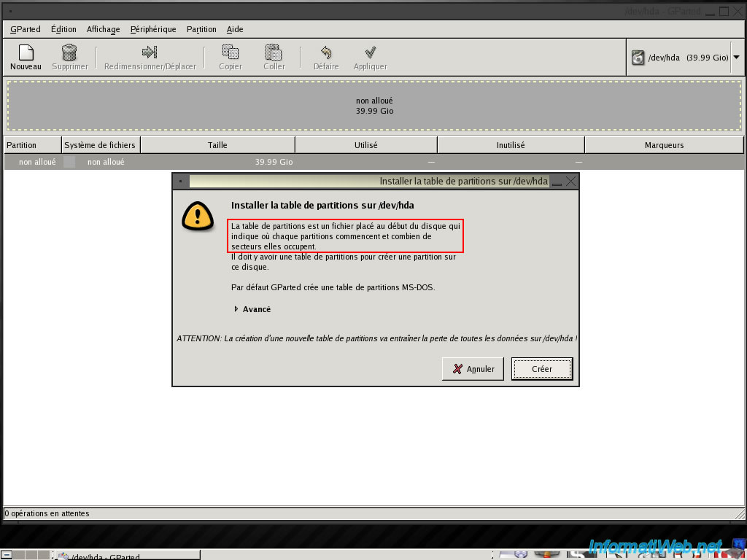Click the Copier toolbar icon
Viewport: 747px width, 560px height.
(231, 52)
